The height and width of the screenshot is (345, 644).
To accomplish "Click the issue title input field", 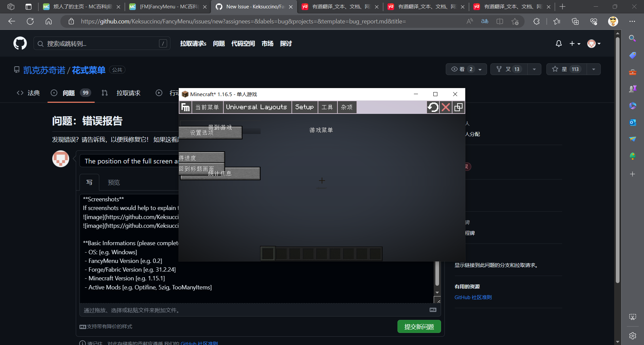I will tap(131, 161).
